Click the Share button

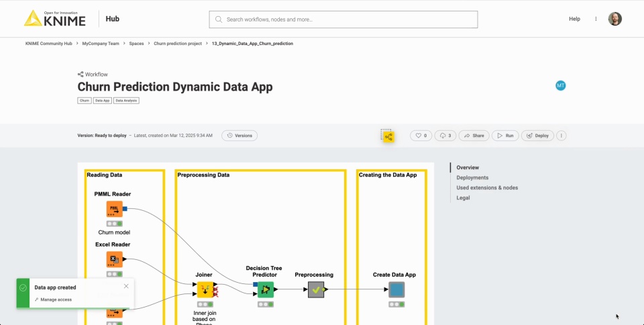(x=474, y=136)
